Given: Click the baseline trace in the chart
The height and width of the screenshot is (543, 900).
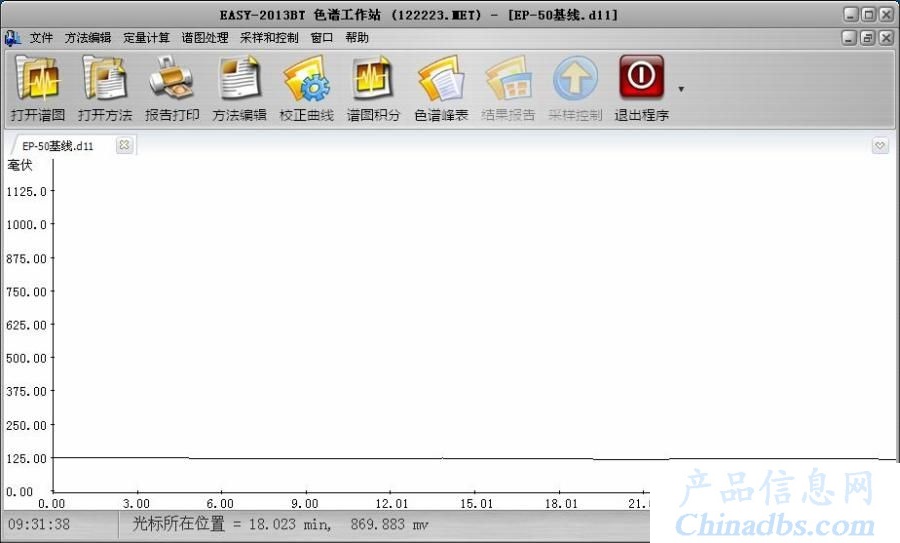Looking at the screenshot, I should click(x=474, y=458).
